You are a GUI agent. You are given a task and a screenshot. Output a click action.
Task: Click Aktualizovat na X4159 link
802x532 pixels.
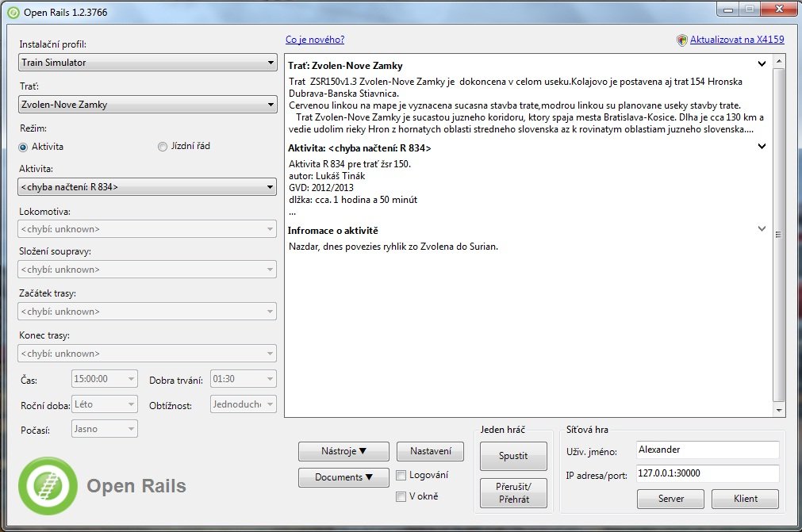(x=736, y=40)
